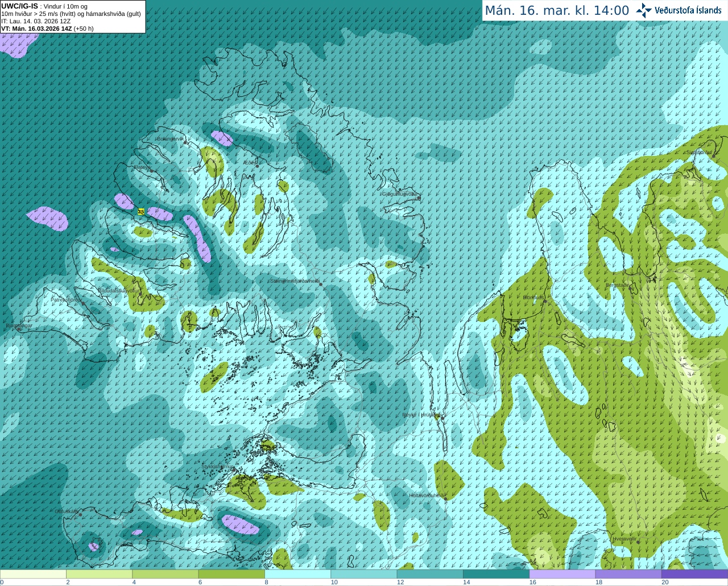
Task: Click the legend scale label 0
Action: click(2, 582)
